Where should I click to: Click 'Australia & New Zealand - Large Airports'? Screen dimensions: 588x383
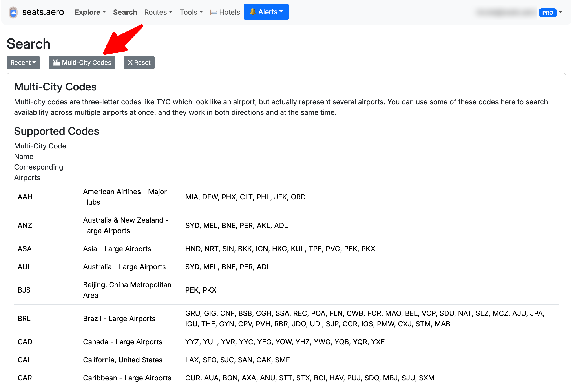click(x=126, y=226)
